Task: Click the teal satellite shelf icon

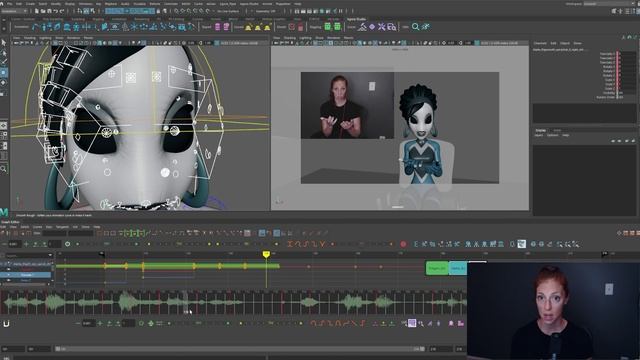Action: (x=426, y=27)
